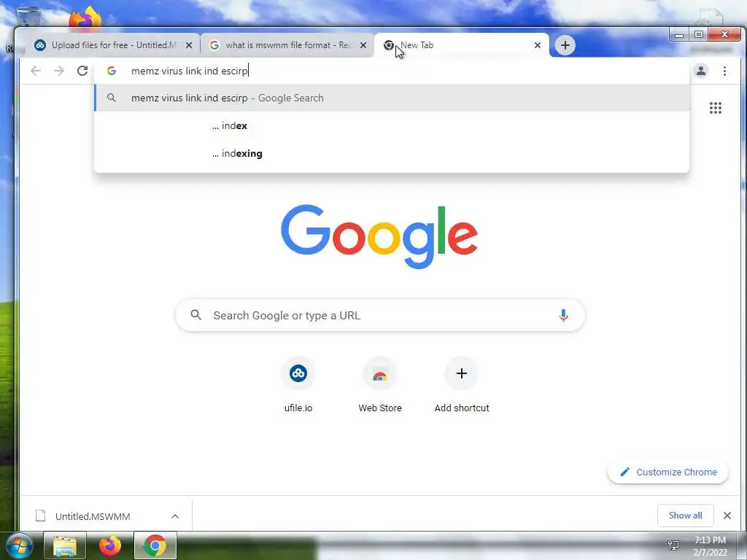The height and width of the screenshot is (560, 747).
Task: Click Show all downloads
Action: click(x=685, y=516)
